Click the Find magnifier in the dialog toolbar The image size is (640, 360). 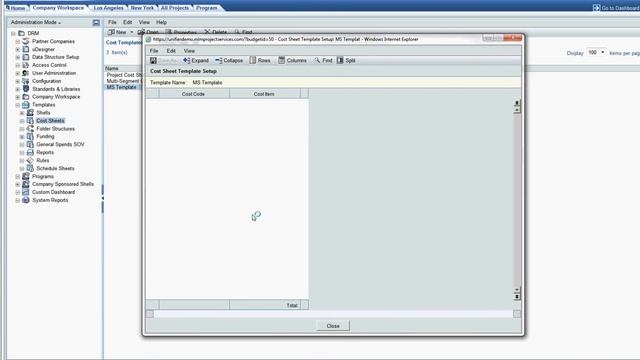click(317, 60)
